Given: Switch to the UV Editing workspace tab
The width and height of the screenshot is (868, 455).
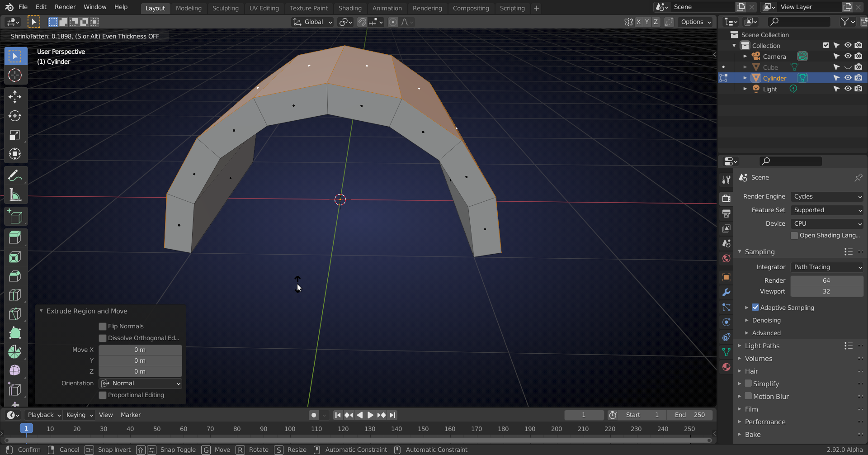Looking at the screenshot, I should [264, 8].
